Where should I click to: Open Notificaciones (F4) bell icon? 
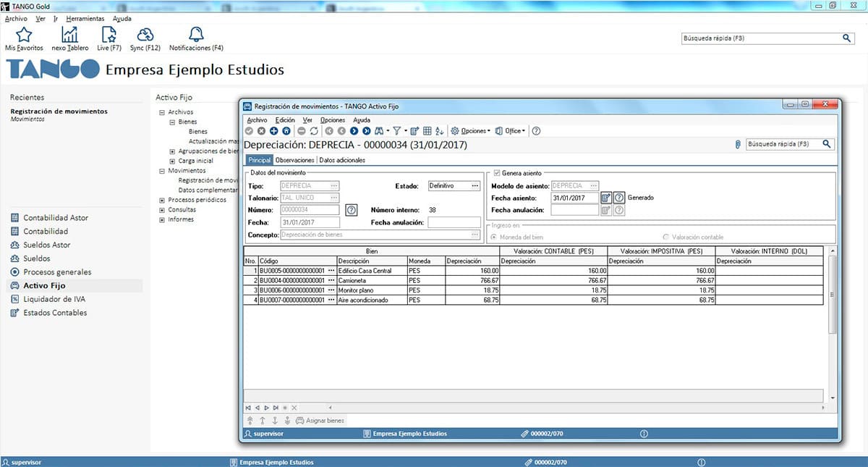[x=196, y=34]
